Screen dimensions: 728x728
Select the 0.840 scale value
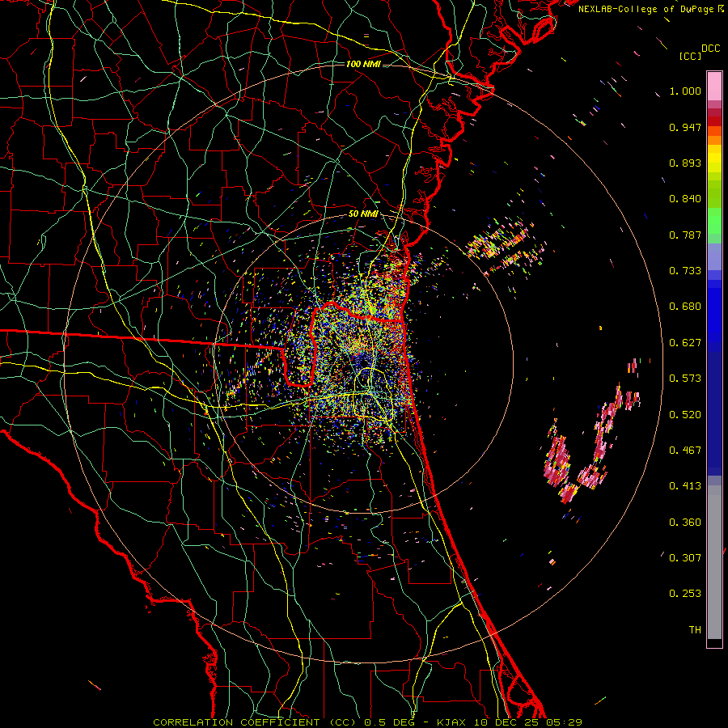click(x=685, y=199)
